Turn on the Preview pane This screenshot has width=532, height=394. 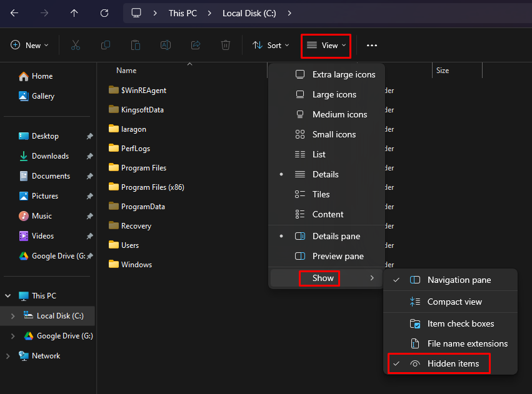[326, 256]
